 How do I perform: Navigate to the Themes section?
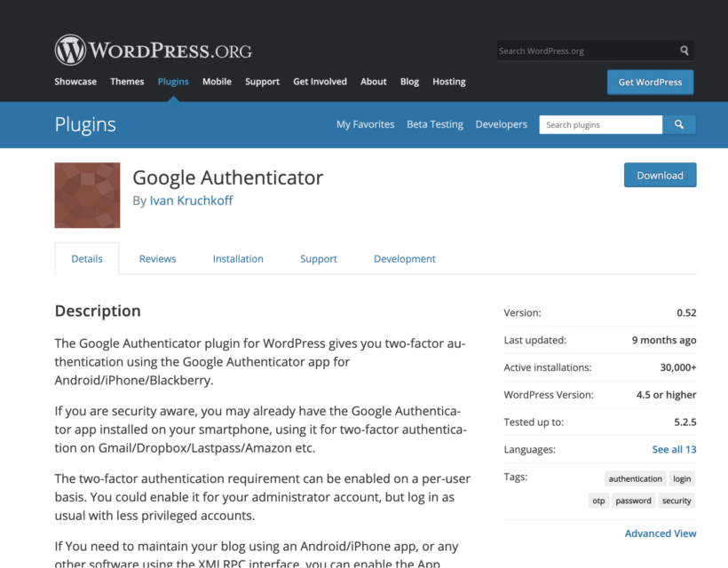127,81
